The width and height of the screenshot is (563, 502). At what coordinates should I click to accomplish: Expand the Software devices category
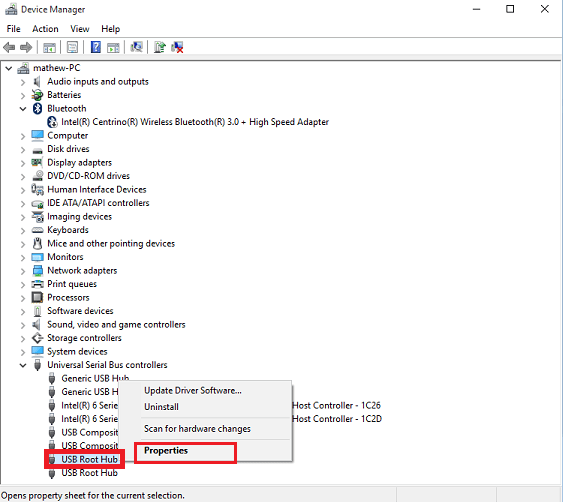pyautogui.click(x=23, y=312)
